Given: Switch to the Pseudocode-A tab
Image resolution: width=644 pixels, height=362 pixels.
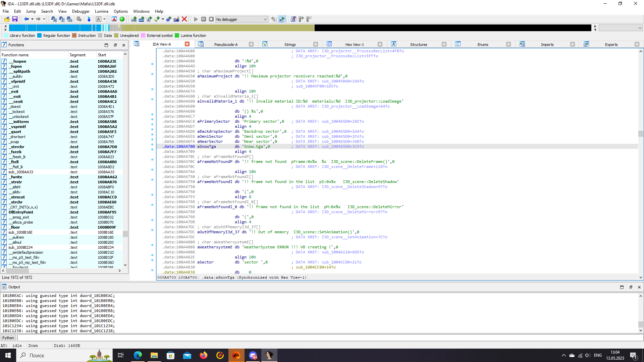Looking at the screenshot, I should tap(226, 44).
